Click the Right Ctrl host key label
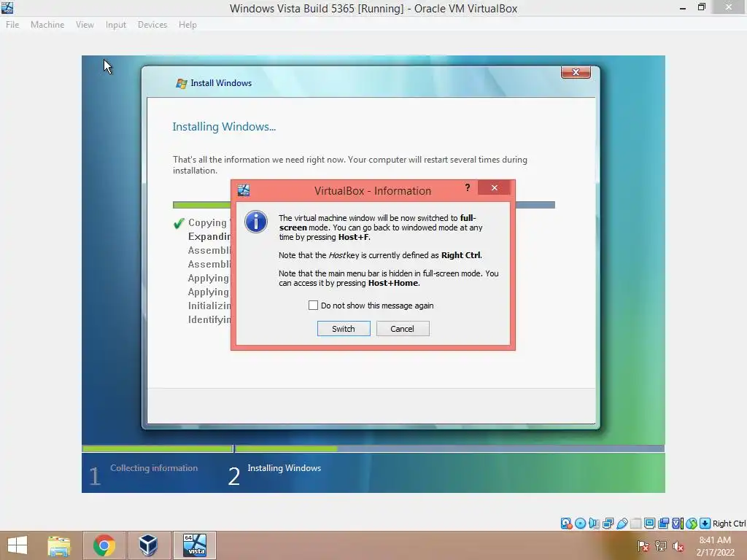747x560 pixels. coord(729,524)
